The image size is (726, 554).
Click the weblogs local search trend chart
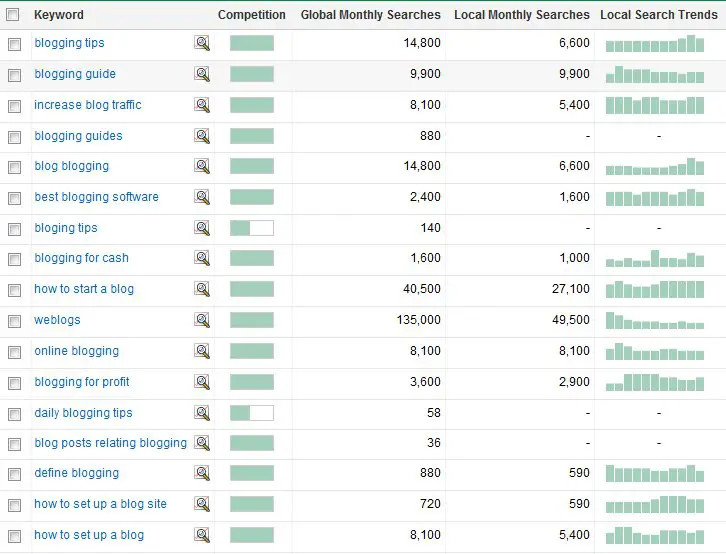[655, 320]
